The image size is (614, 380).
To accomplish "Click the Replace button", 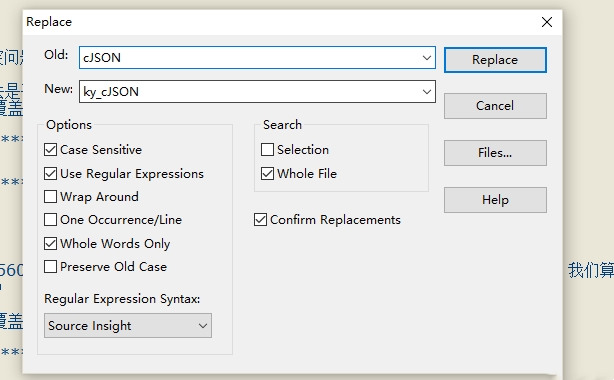I will (495, 60).
